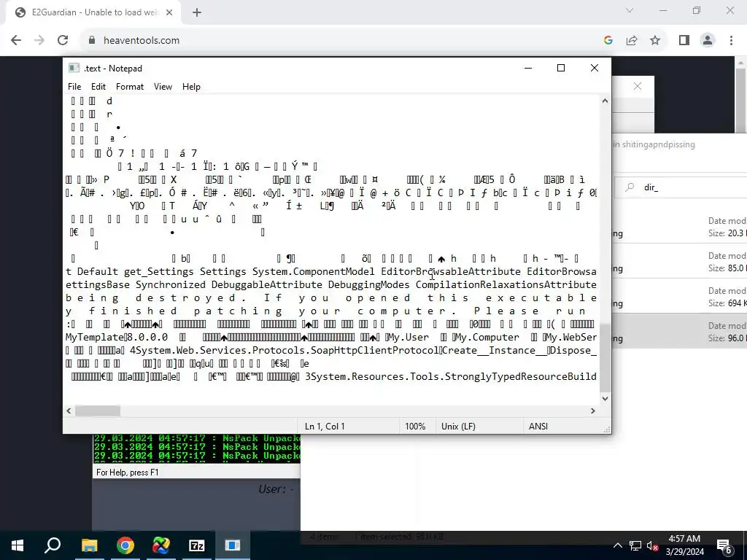Open Windows Start menu
747x560 pixels.
(x=18, y=545)
